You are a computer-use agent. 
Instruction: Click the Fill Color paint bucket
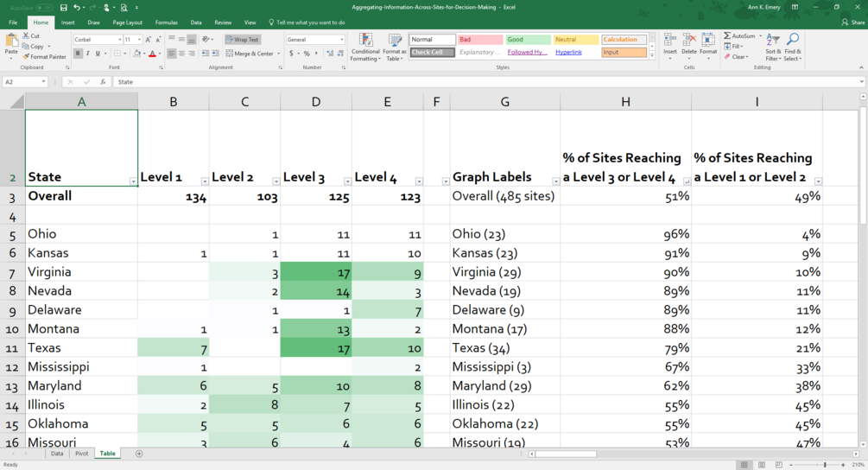[x=136, y=54]
